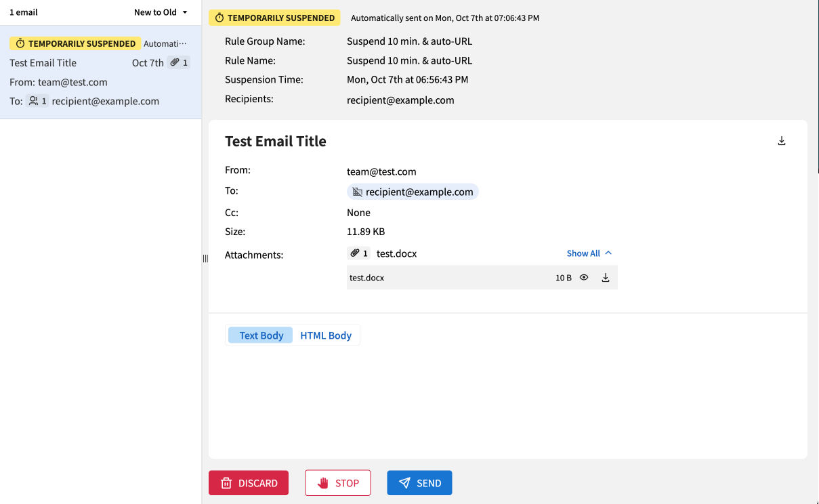819x504 pixels.
Task: Discard the suspended email
Action: pyautogui.click(x=249, y=483)
